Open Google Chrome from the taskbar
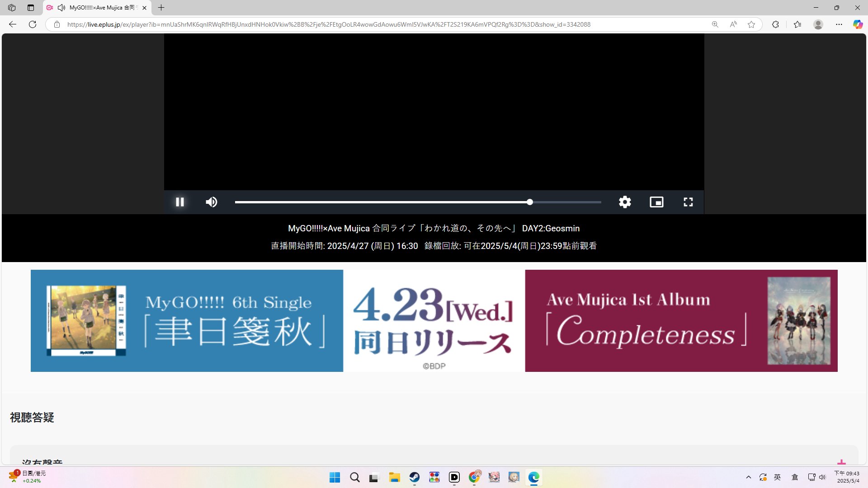868x488 pixels. 474,477
